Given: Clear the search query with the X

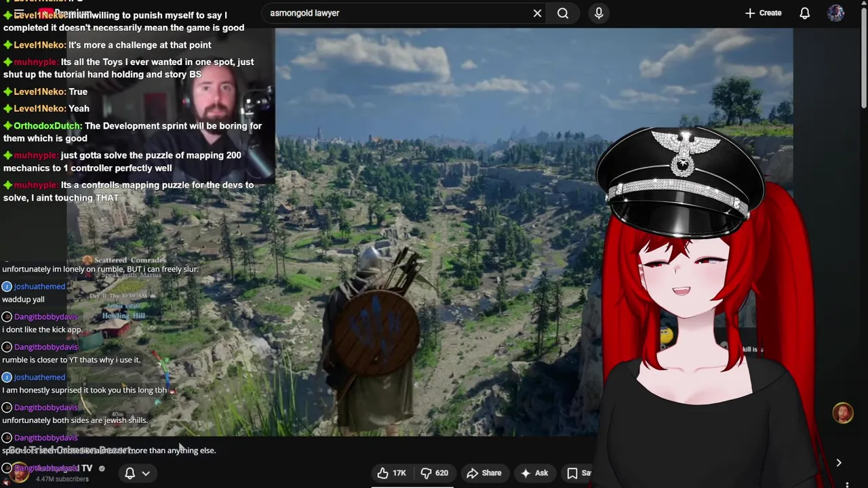Looking at the screenshot, I should (x=537, y=13).
